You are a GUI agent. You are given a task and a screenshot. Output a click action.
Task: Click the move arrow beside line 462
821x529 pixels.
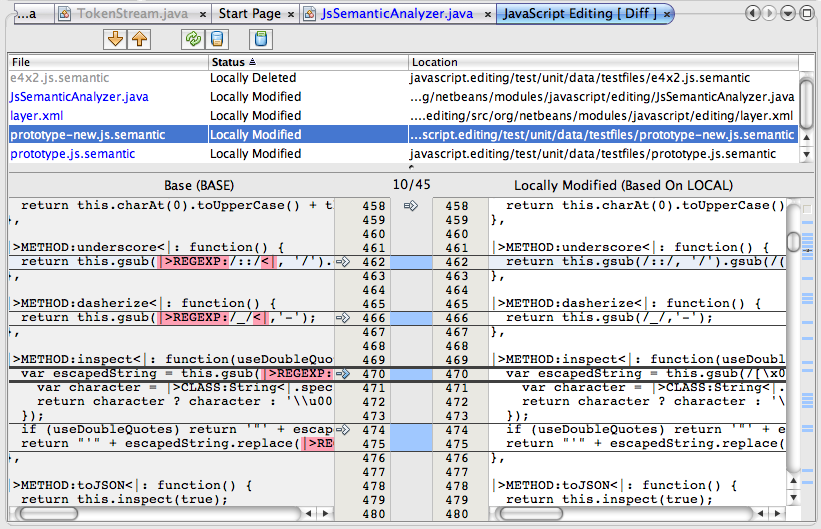(x=342, y=261)
